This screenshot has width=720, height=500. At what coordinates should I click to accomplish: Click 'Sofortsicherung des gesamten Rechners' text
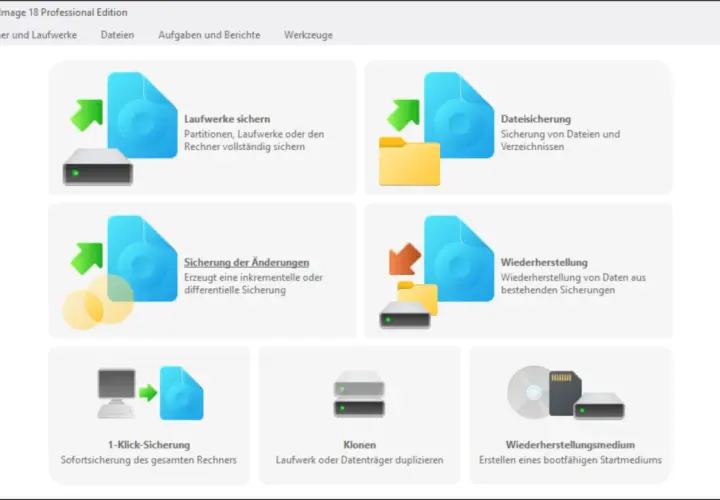pyautogui.click(x=149, y=460)
